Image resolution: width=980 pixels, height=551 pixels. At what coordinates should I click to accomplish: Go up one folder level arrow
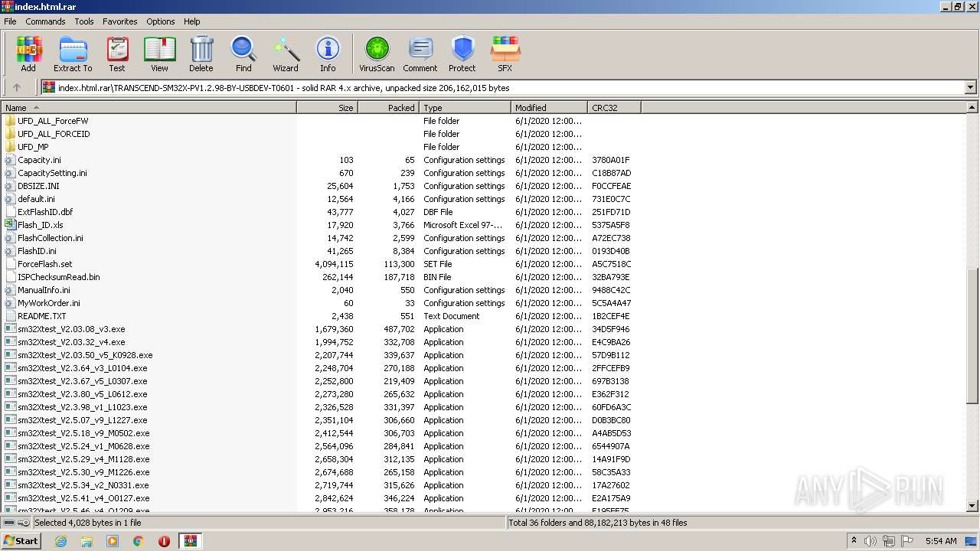[17, 87]
